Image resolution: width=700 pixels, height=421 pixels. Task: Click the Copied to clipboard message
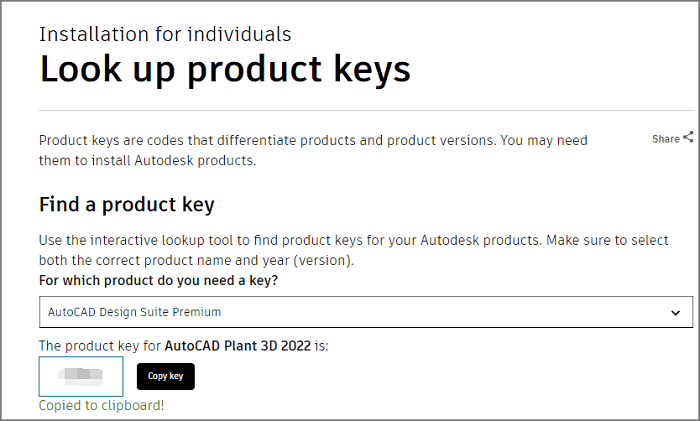[101, 406]
